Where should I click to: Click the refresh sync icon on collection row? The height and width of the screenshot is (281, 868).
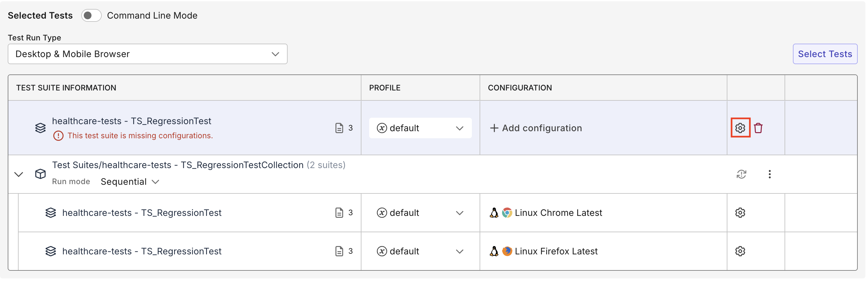click(741, 174)
